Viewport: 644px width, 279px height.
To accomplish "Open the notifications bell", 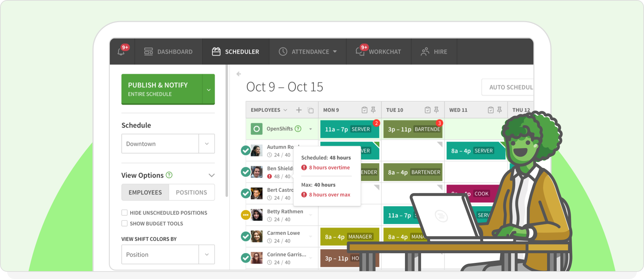I will pyautogui.click(x=121, y=52).
